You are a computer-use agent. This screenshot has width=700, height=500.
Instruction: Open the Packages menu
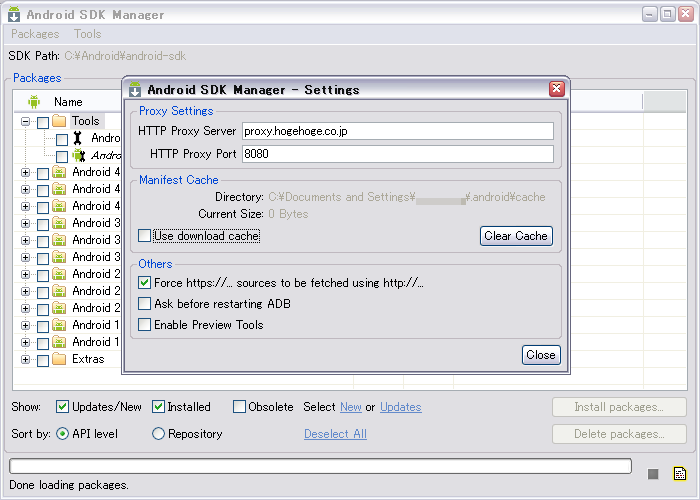[x=35, y=34]
